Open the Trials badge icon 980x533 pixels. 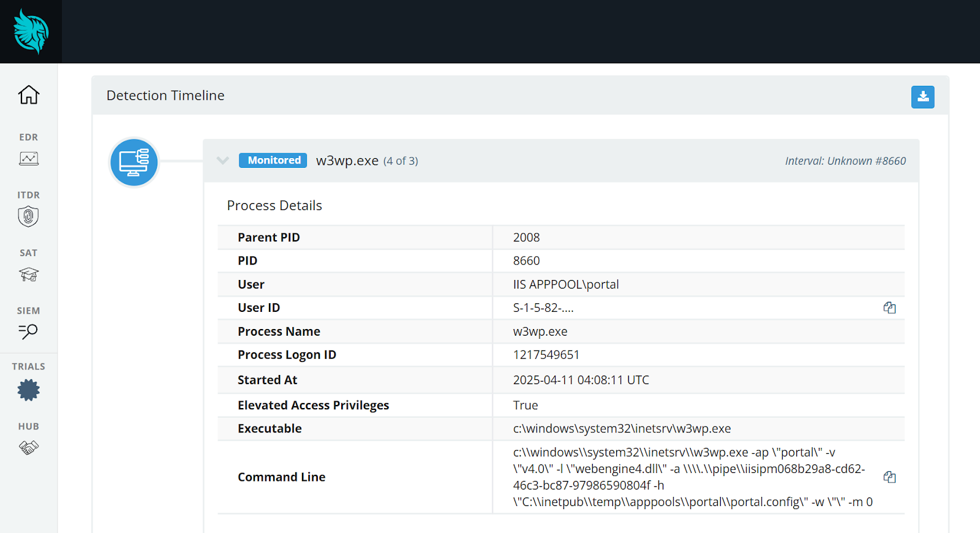(x=29, y=390)
